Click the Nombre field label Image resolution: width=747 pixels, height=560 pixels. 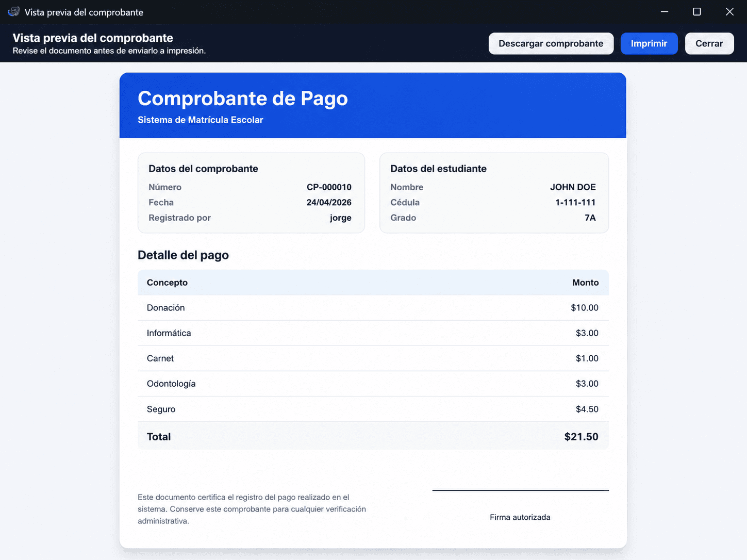point(407,187)
